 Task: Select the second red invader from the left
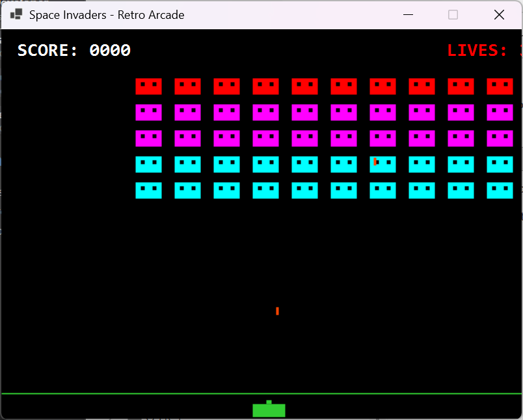point(188,86)
